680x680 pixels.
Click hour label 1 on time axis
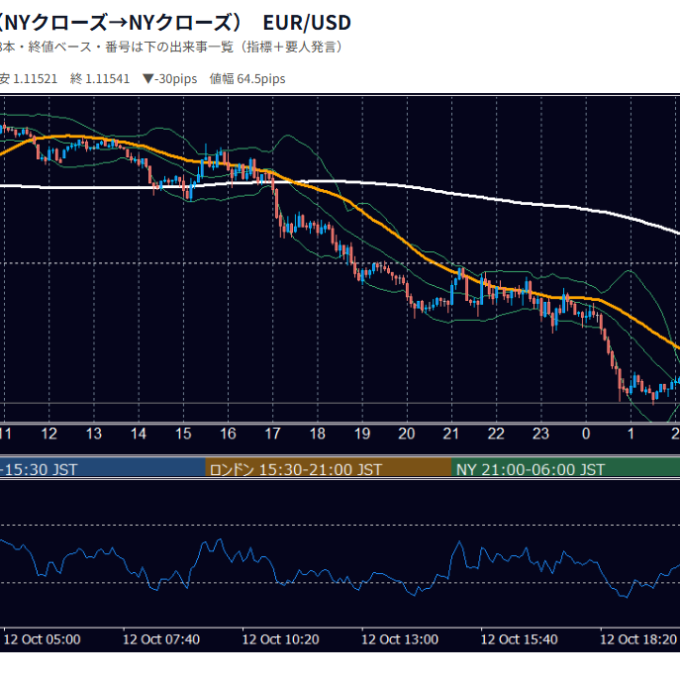[631, 434]
